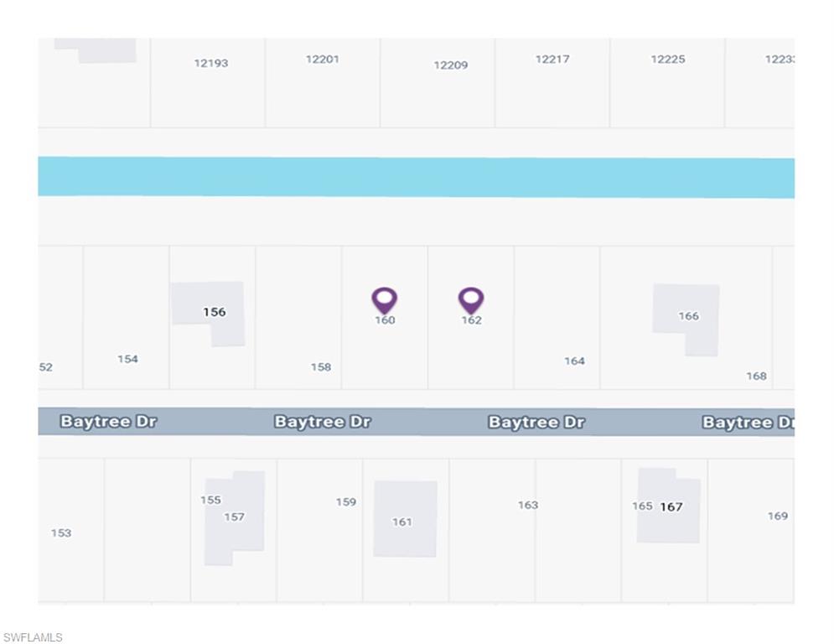Click the lot number 164

pos(574,361)
